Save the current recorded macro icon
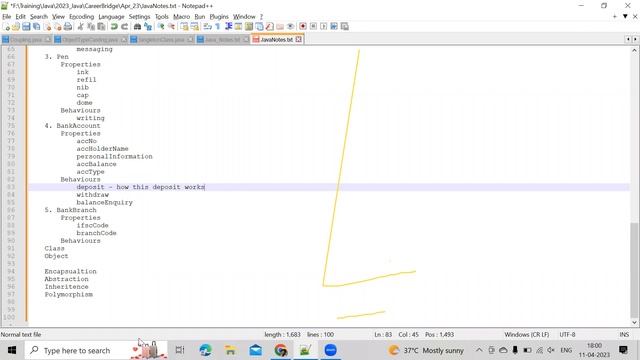 (344, 27)
